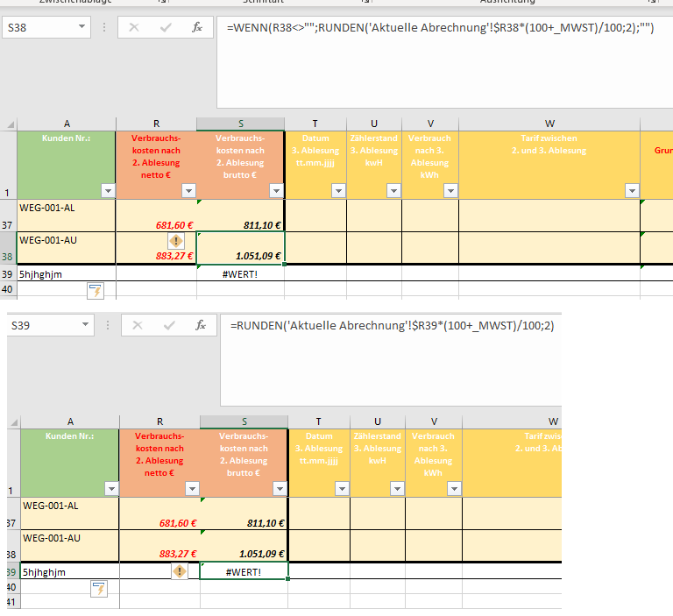Select cell WEG-001-AL in the S38 view
The image size is (673, 616).
coord(67,216)
